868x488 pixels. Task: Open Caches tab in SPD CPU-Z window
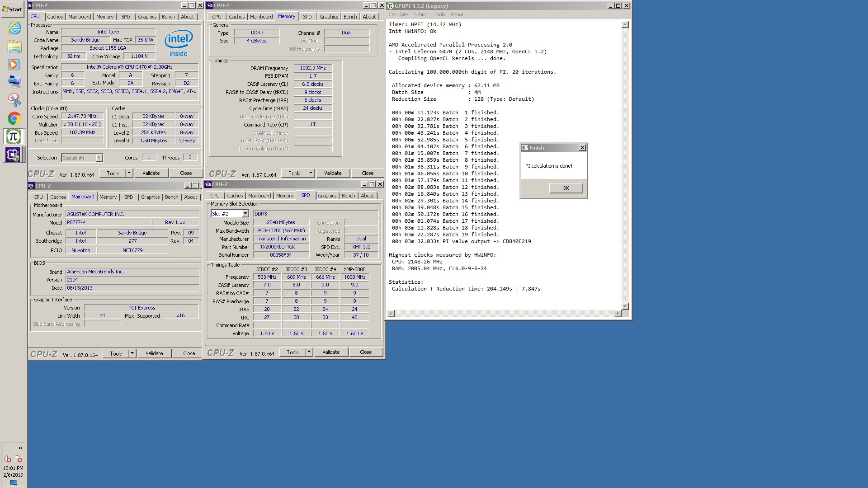tap(235, 196)
